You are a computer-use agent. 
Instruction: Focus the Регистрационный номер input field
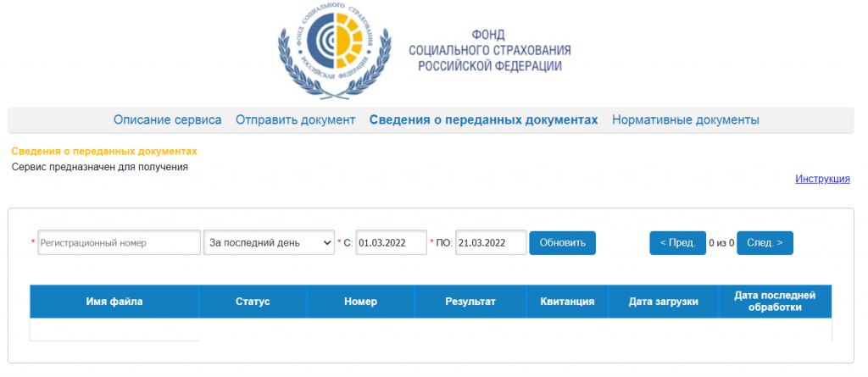pyautogui.click(x=117, y=242)
